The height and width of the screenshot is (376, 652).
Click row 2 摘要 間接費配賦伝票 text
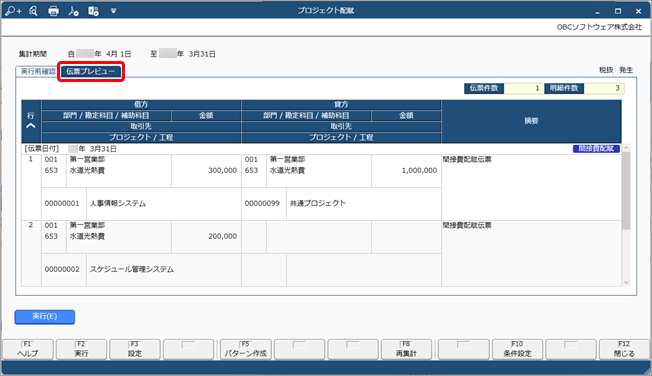pyautogui.click(x=467, y=225)
